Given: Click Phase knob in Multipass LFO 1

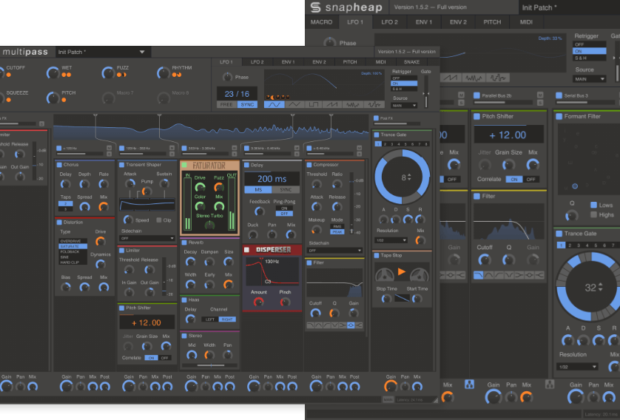Looking at the screenshot, I should click(x=227, y=77).
